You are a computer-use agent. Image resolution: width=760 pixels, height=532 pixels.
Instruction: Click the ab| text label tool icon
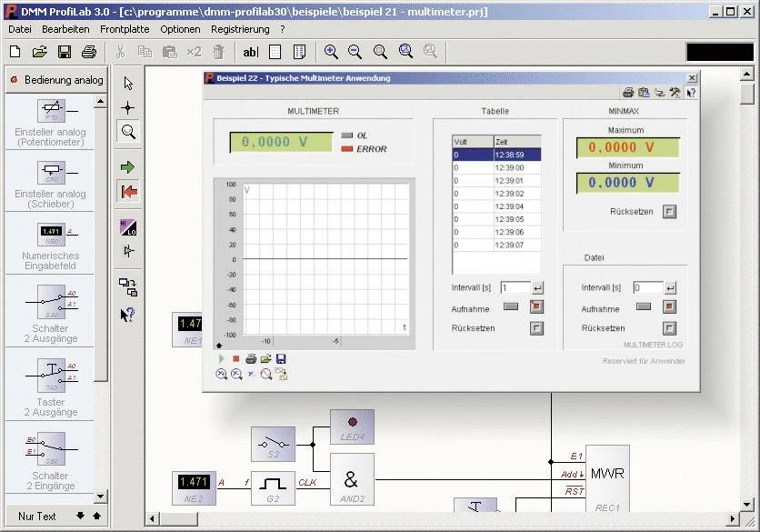[251, 52]
